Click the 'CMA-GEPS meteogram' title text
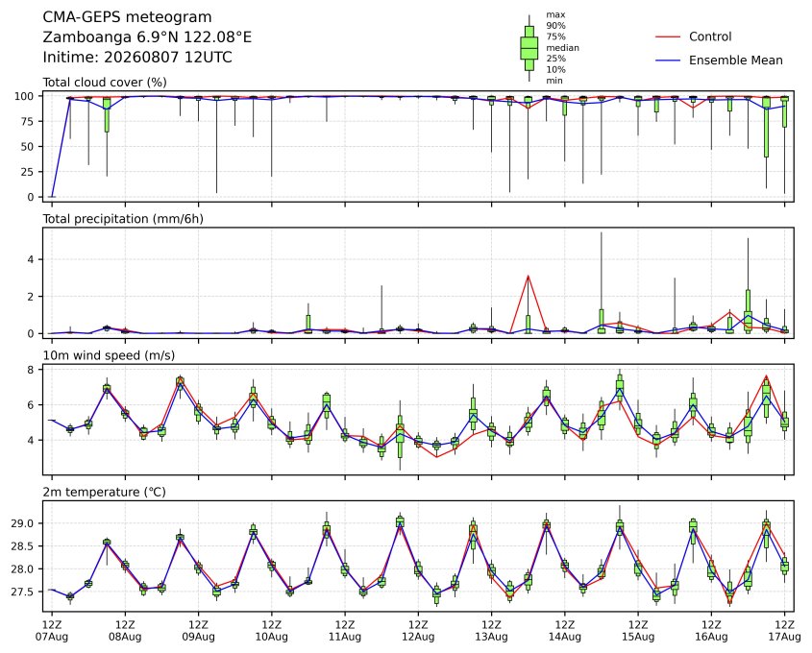 [127, 17]
